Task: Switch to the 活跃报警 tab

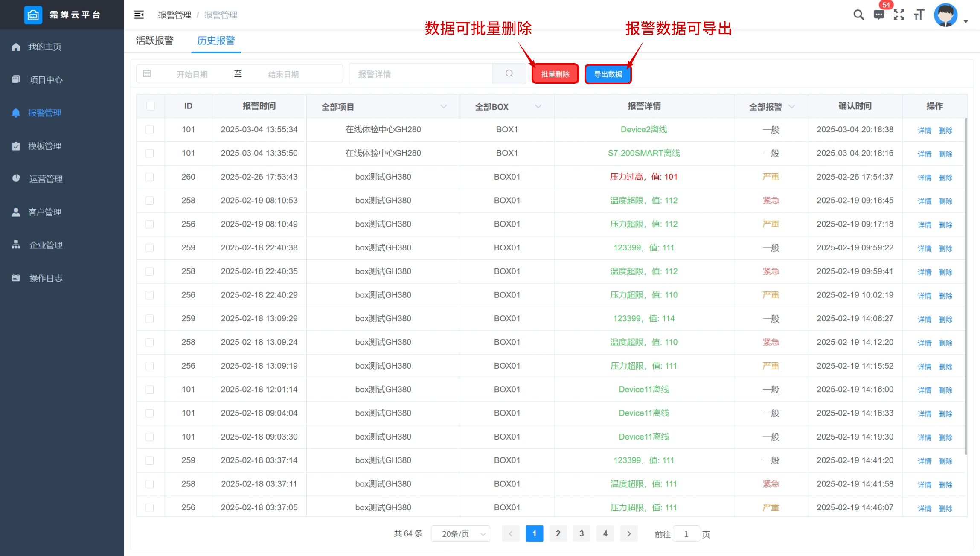Action: pyautogui.click(x=154, y=41)
